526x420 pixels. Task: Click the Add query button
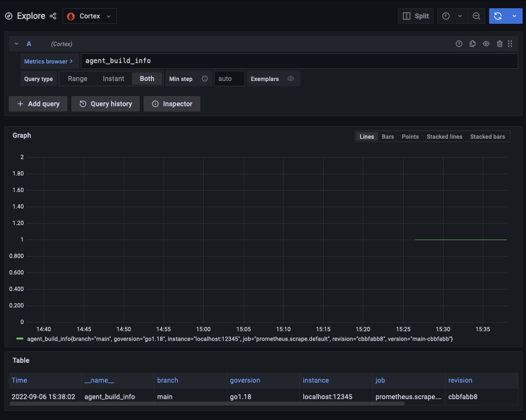(38, 103)
